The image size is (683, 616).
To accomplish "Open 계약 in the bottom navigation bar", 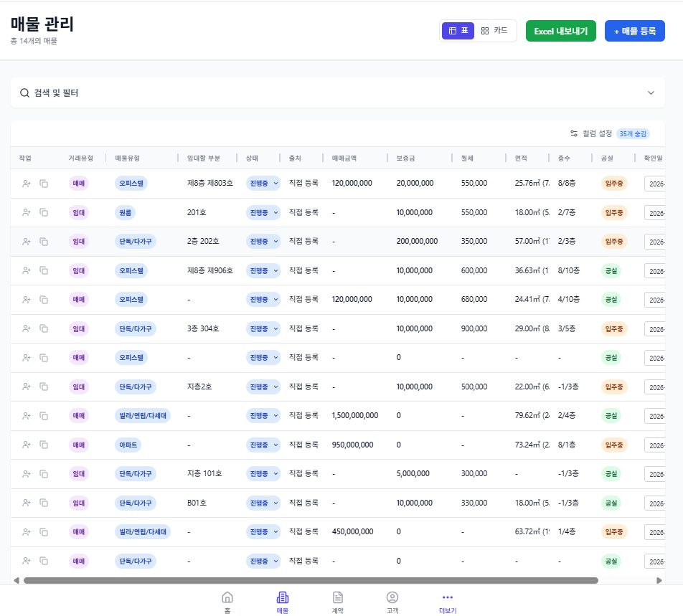I will pyautogui.click(x=337, y=602).
